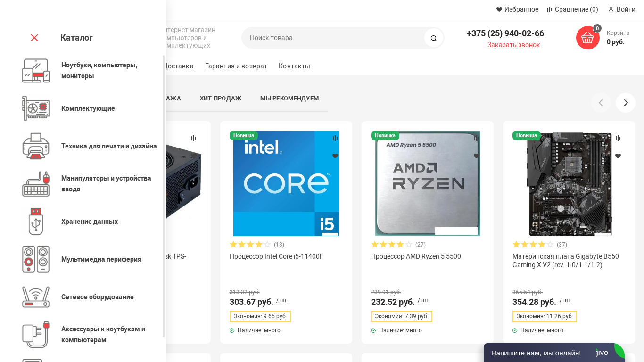644x362 pixels.
Task: Submit search with the magnifier icon
Action: click(x=434, y=38)
